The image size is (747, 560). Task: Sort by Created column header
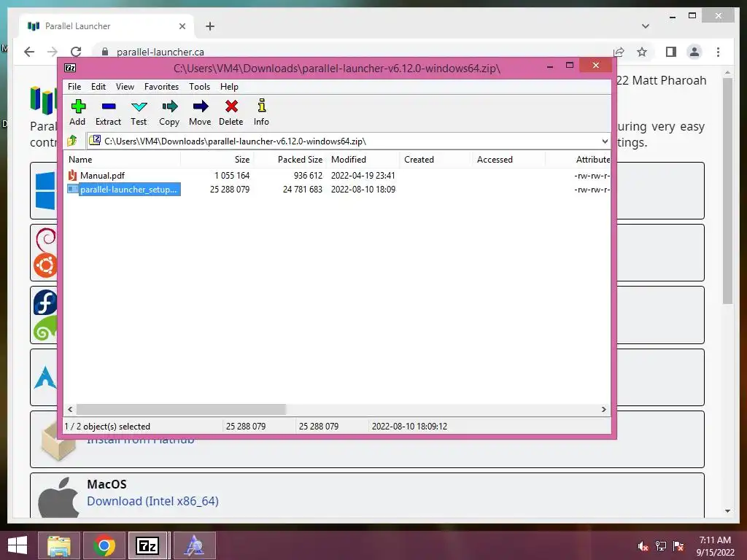point(436,160)
